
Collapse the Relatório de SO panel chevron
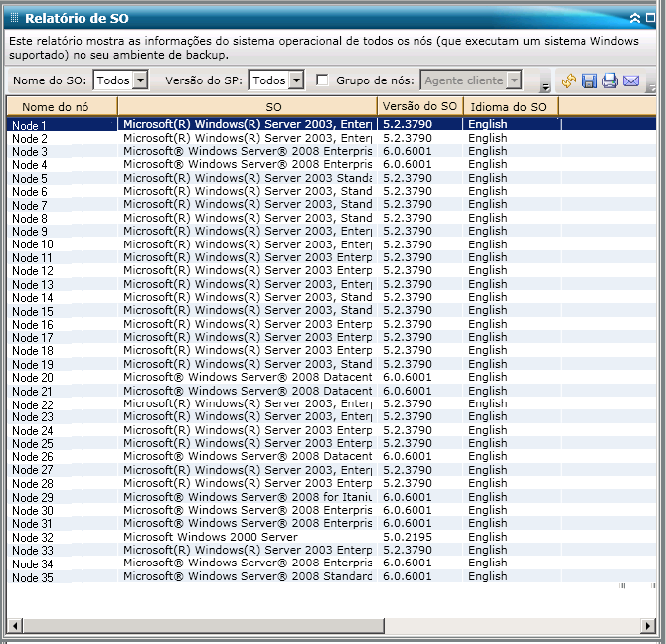634,18
